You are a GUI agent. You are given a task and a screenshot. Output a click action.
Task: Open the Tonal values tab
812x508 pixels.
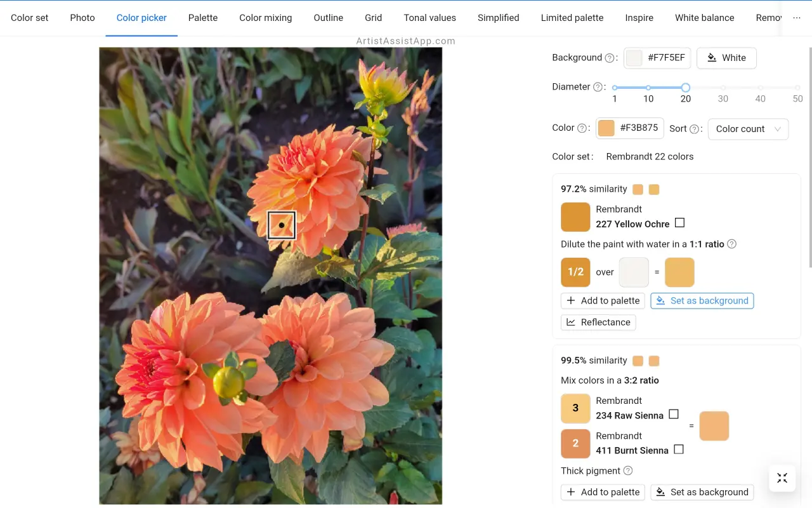(430, 18)
